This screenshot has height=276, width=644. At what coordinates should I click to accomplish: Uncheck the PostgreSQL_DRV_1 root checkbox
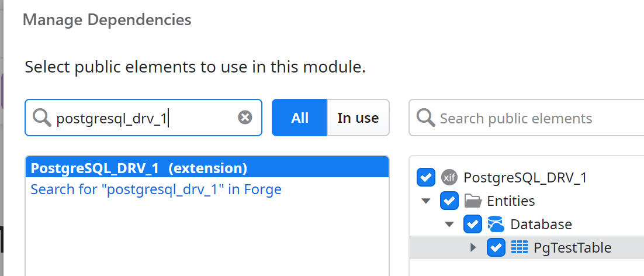426,177
